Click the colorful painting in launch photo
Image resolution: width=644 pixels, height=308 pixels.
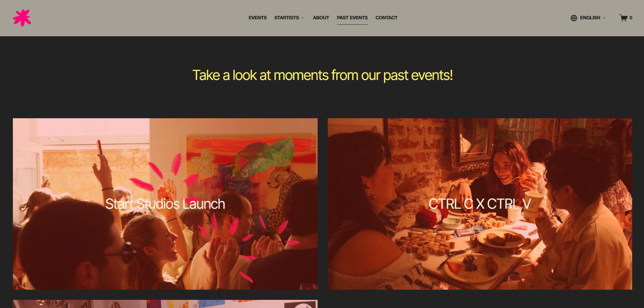click(x=251, y=163)
